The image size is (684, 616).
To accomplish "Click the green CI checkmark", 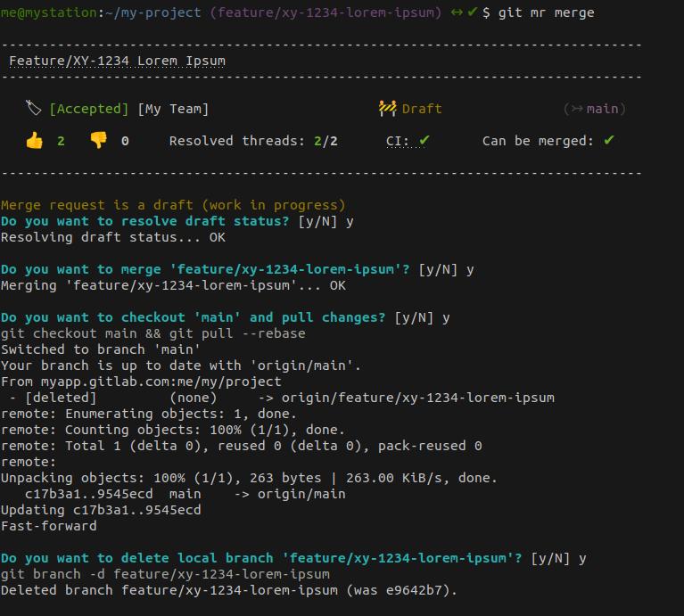I will coord(424,140).
